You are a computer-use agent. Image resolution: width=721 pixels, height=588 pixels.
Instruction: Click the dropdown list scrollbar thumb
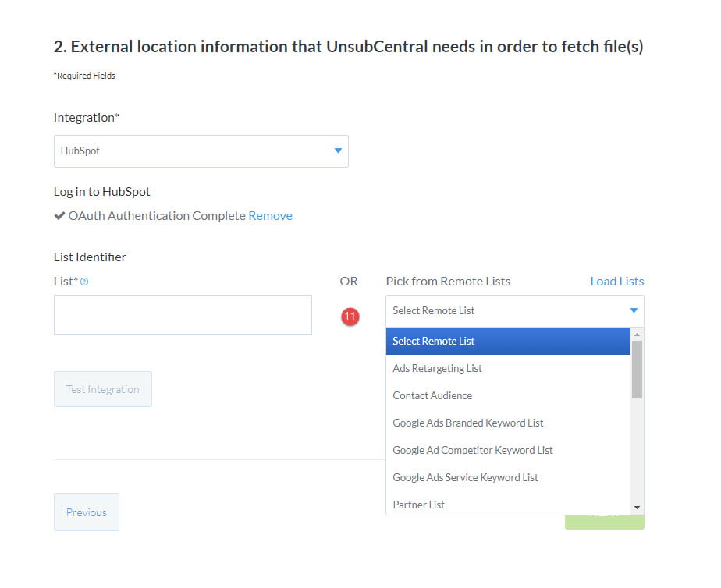(637, 370)
